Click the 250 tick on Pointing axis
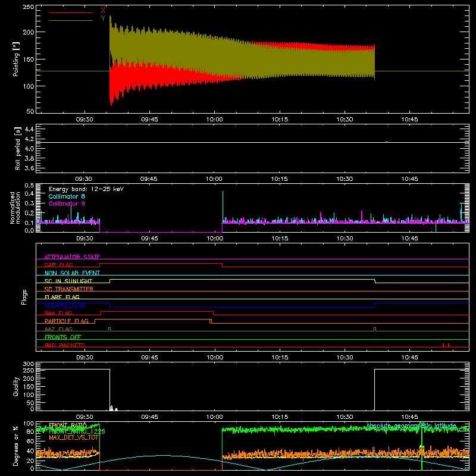476x476 pixels. tap(29, 7)
